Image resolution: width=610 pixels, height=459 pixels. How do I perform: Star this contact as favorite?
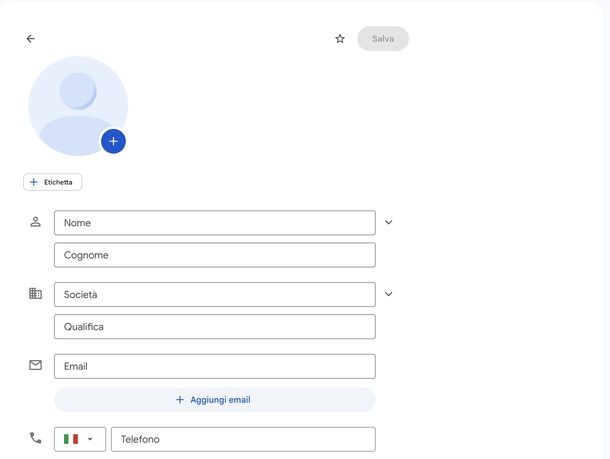tap(340, 39)
